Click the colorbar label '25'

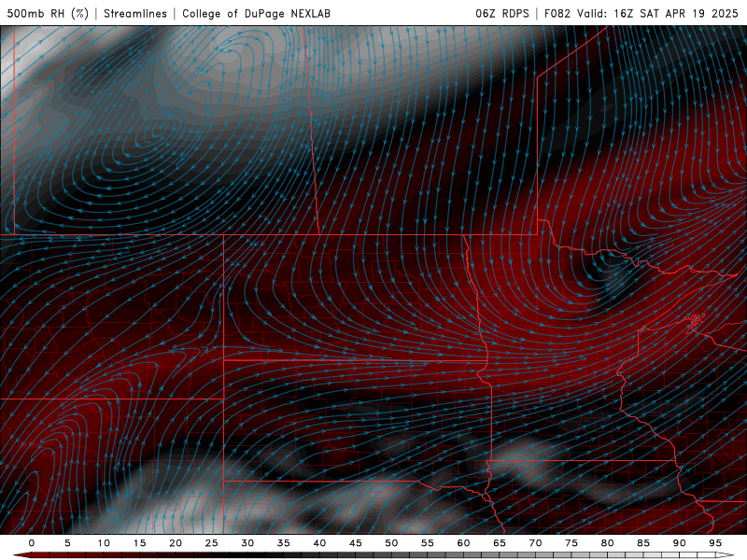point(212,543)
